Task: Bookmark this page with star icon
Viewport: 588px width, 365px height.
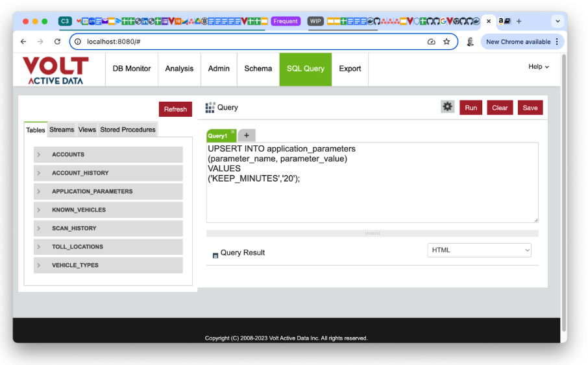Action: click(x=447, y=41)
